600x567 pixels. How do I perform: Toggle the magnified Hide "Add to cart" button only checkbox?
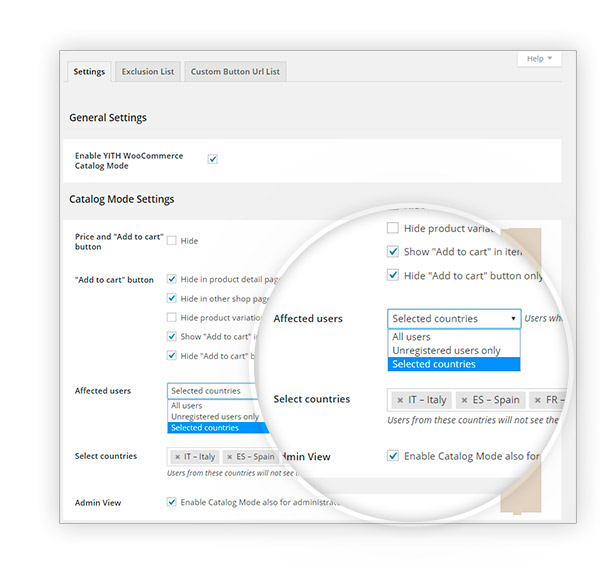tap(393, 275)
